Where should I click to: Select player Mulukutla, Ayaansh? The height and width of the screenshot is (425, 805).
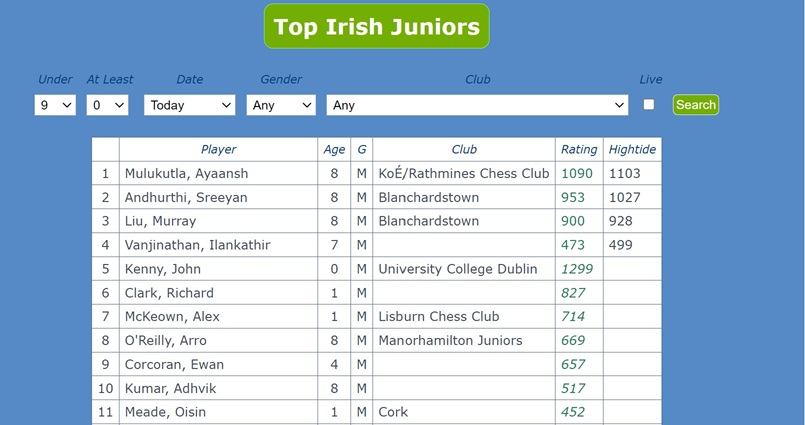tap(186, 173)
